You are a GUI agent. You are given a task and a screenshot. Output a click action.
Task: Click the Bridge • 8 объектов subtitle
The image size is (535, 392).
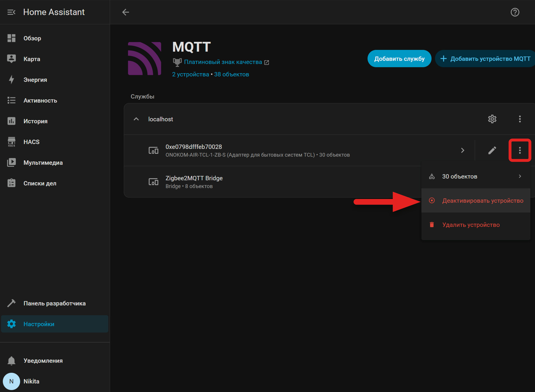point(189,186)
